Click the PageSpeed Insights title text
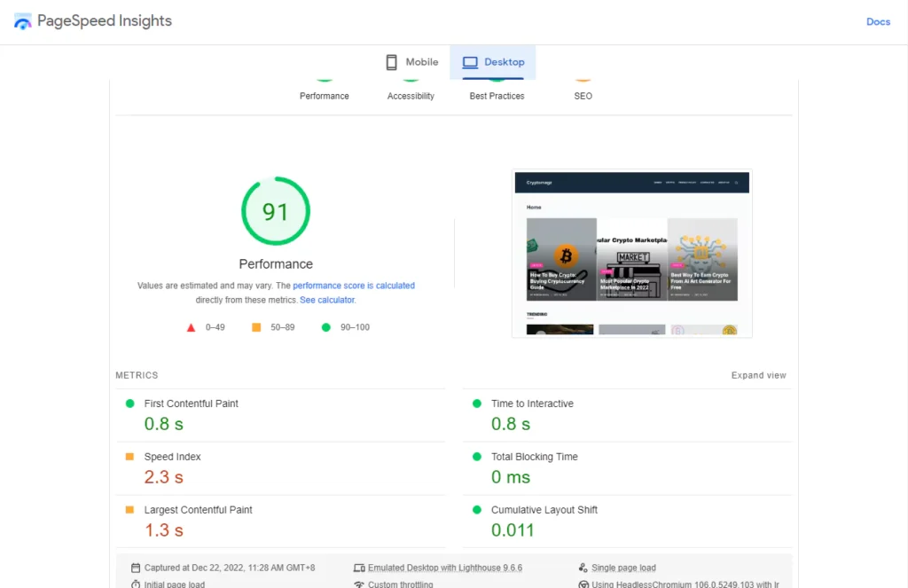Viewport: 908px width, 588px height. pyautogui.click(x=105, y=21)
